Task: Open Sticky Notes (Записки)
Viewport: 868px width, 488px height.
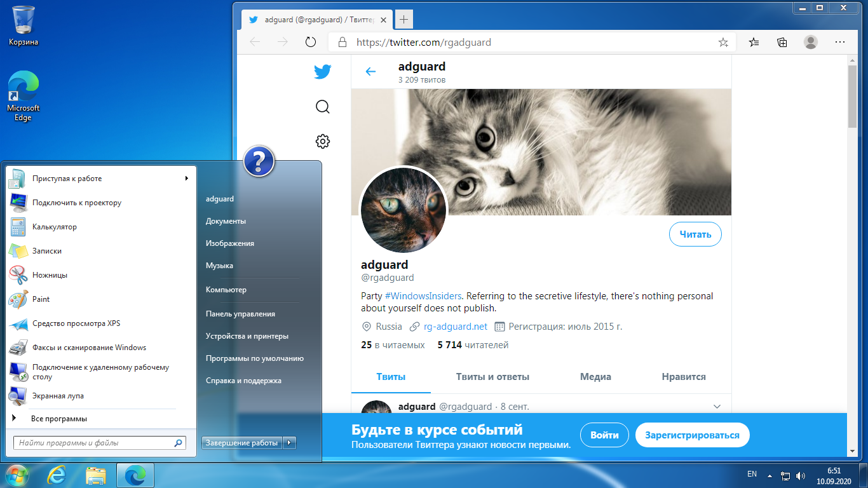Action: 102,251
